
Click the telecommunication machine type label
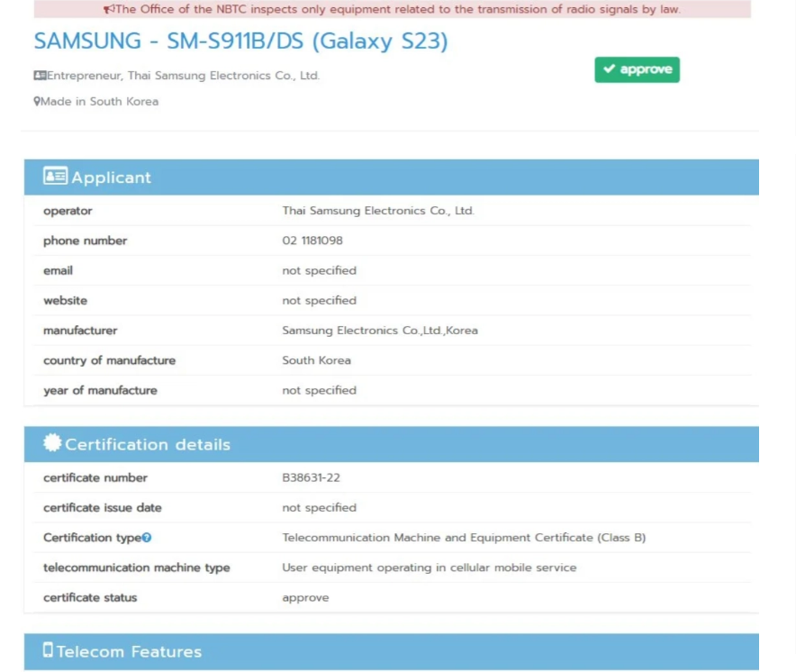coord(137,568)
